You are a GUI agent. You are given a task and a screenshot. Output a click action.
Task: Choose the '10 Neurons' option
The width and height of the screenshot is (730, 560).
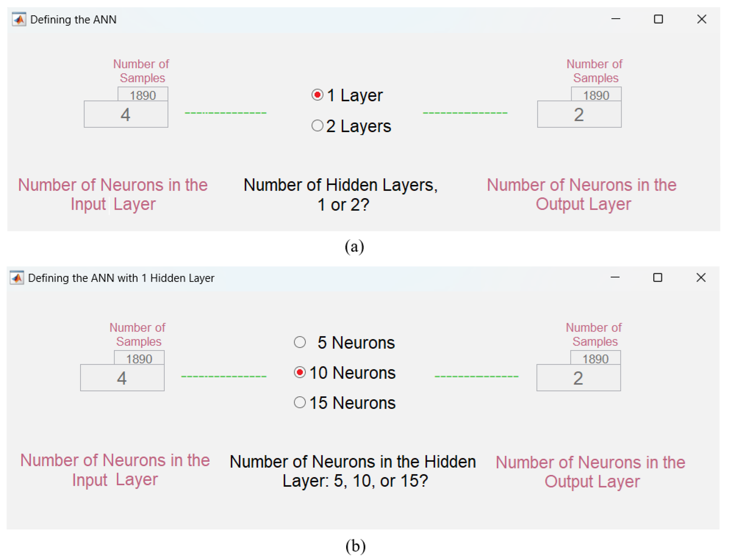(300, 372)
